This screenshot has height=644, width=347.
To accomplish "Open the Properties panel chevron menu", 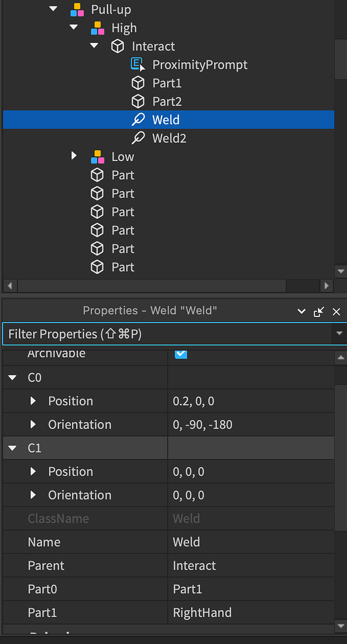I will coord(301,311).
